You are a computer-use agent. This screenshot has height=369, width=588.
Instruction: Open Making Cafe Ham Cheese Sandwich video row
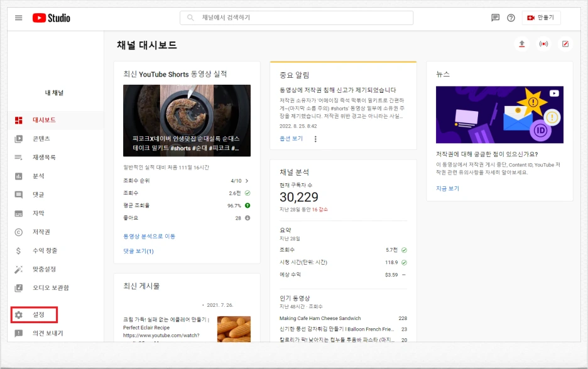pyautogui.click(x=343, y=318)
